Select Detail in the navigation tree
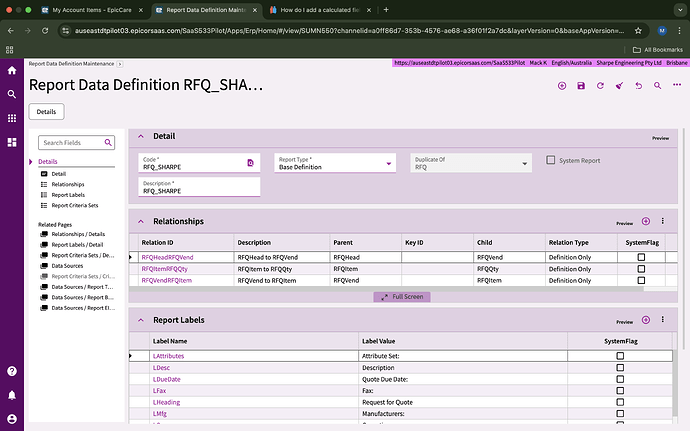Image resolution: width=690 pixels, height=431 pixels. (59, 174)
